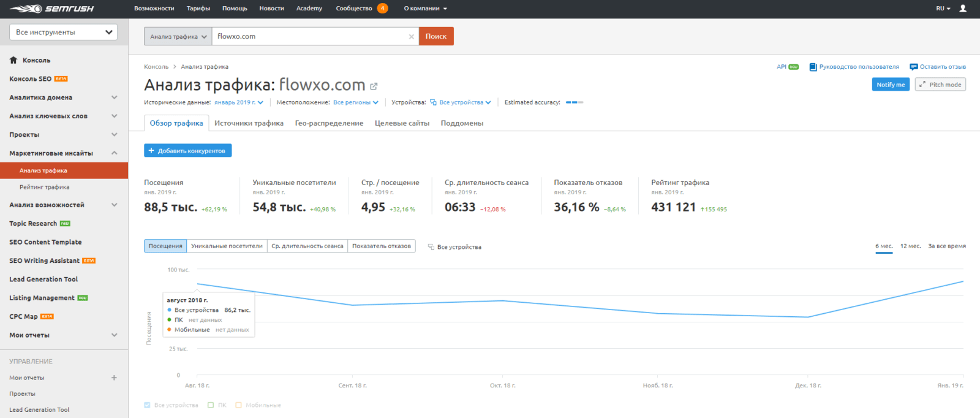Select Показатель отказов chart metric
This screenshot has width=980, height=418.
[x=382, y=246]
